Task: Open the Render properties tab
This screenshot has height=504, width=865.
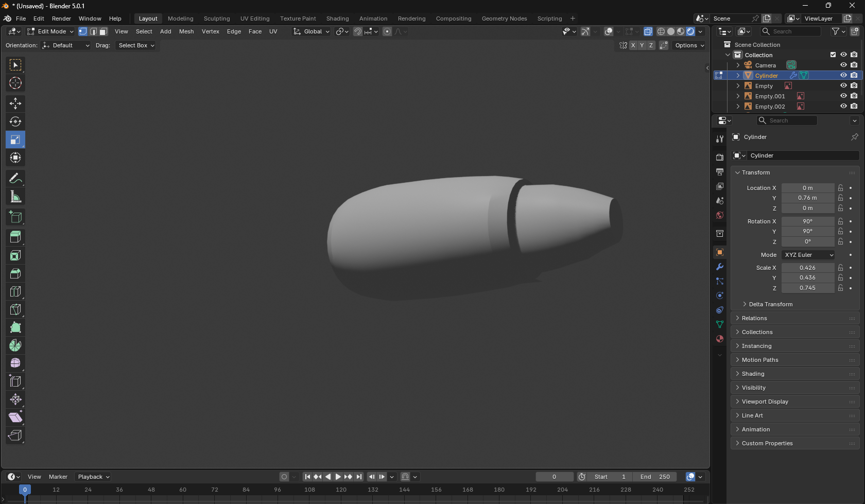Action: point(720,158)
